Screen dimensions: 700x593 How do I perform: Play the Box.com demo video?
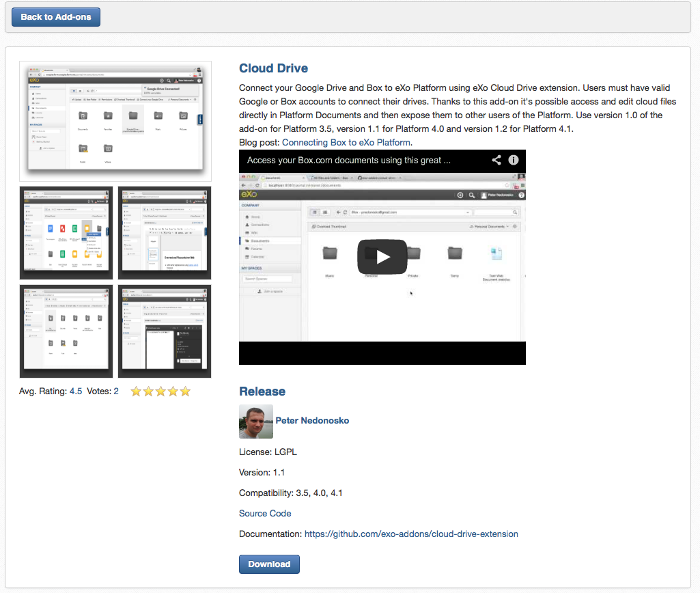coord(382,257)
